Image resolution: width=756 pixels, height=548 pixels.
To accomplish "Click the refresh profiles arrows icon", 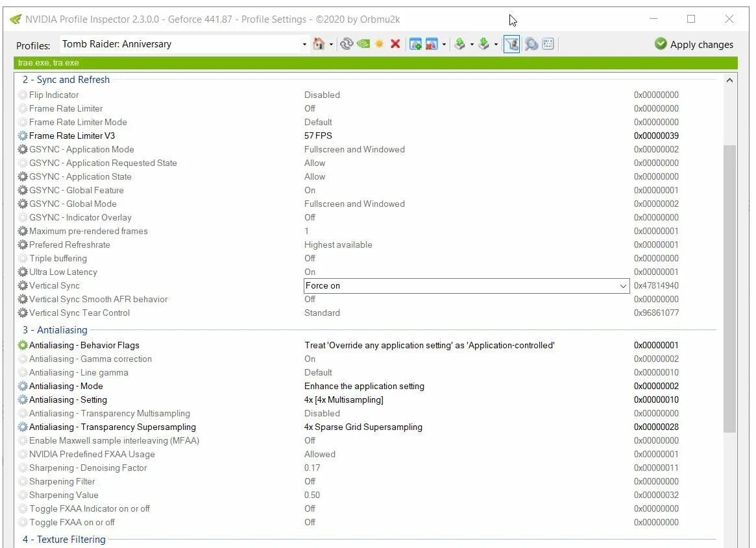I will [x=346, y=44].
